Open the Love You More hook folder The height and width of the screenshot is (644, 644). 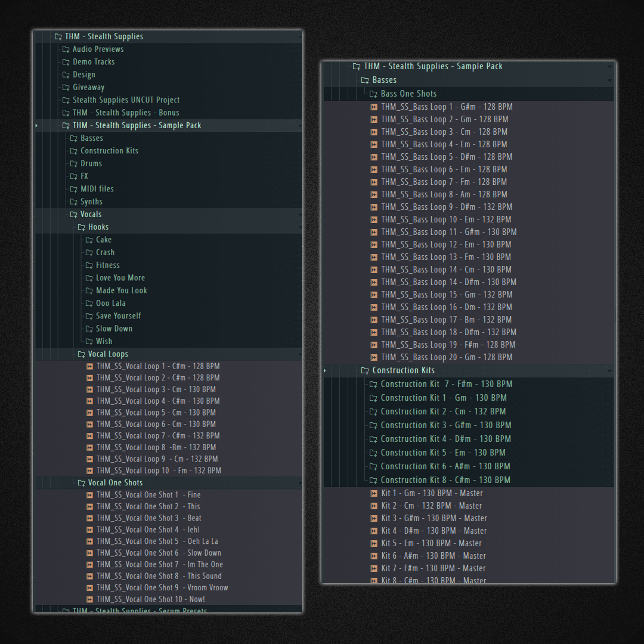120,278
